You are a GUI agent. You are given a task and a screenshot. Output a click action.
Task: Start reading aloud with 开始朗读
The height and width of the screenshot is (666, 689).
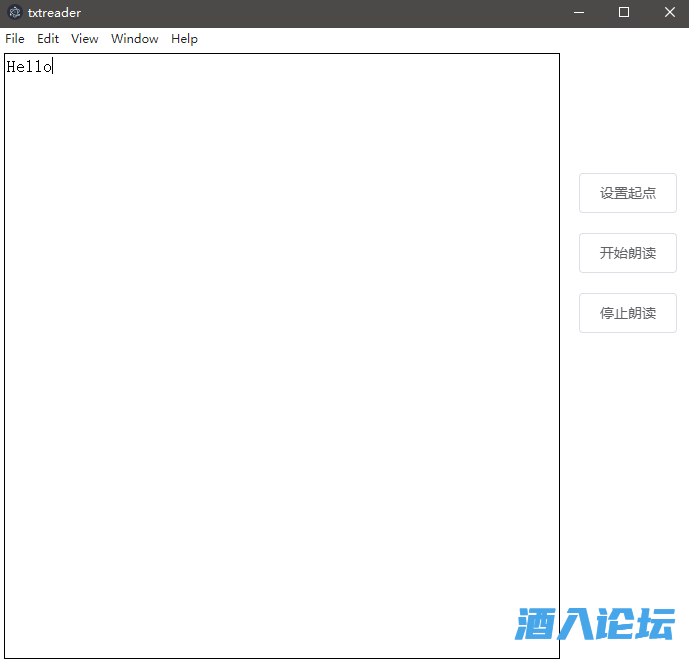tap(628, 253)
